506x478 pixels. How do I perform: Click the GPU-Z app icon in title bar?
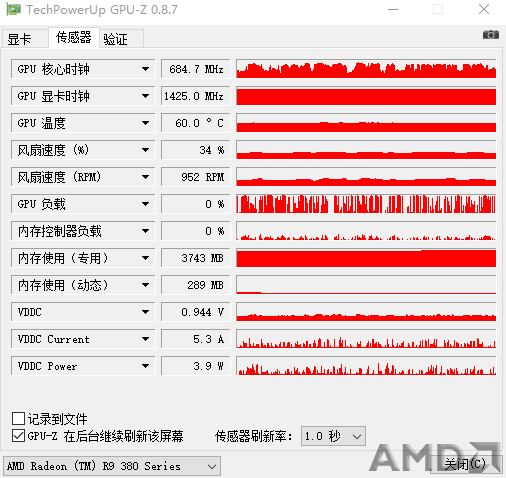[14, 10]
